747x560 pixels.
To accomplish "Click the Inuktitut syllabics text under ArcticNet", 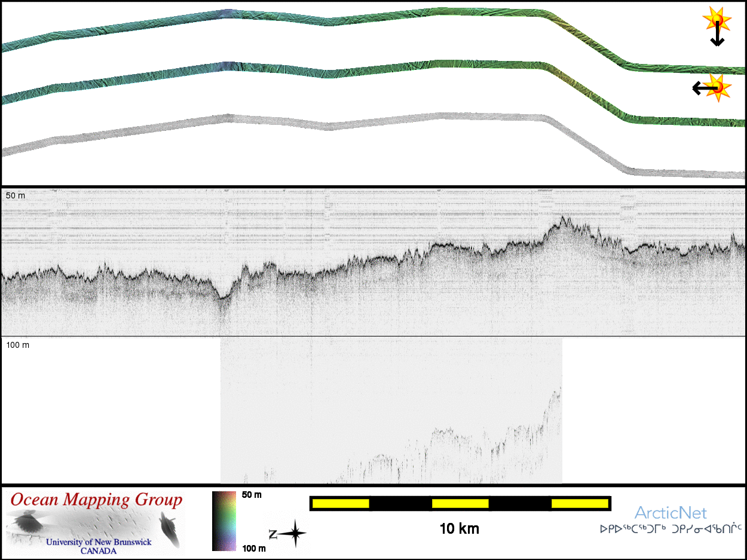I will pyautogui.click(x=671, y=529).
